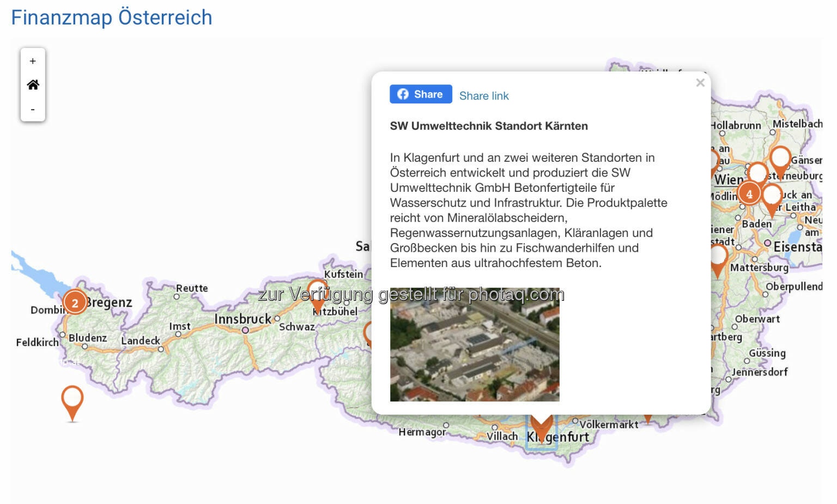Click the Facebook Share button

coord(421,94)
